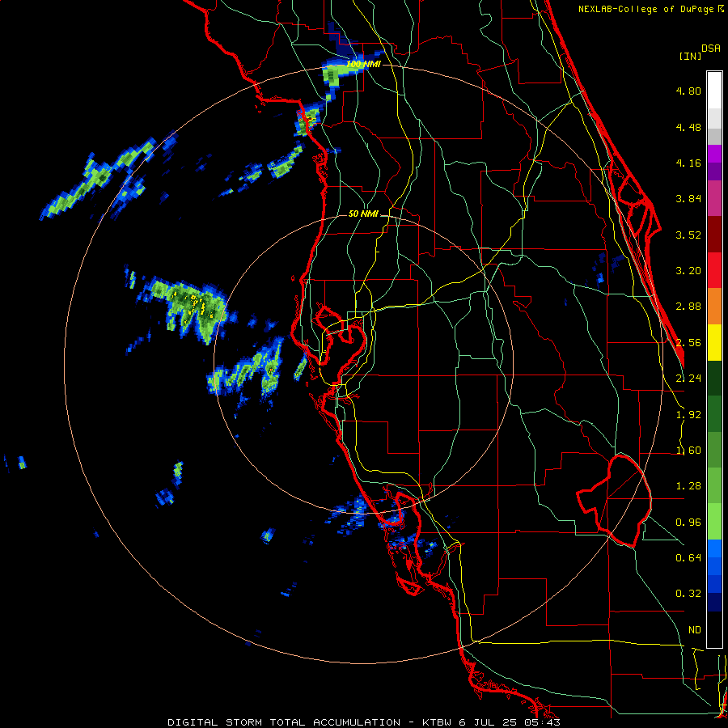Click the 1.60 legend value
Screen dimensions: 728x728
coord(688,451)
